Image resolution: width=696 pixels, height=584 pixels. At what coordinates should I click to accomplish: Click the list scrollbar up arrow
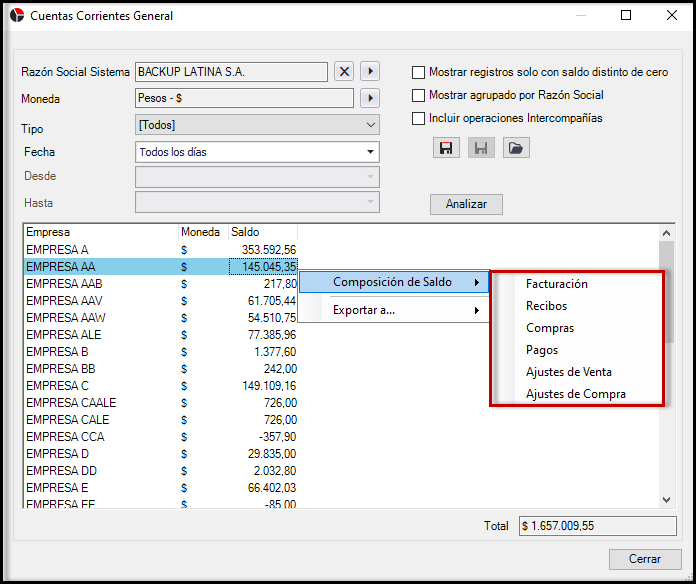[666, 233]
